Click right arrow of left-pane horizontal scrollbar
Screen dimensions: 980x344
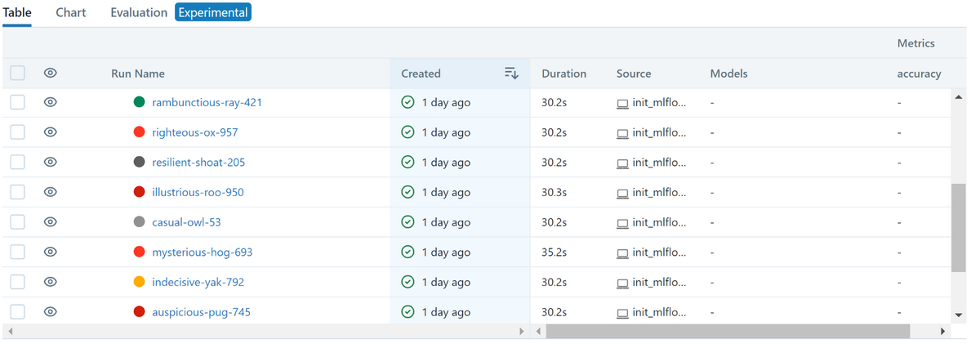(522, 331)
